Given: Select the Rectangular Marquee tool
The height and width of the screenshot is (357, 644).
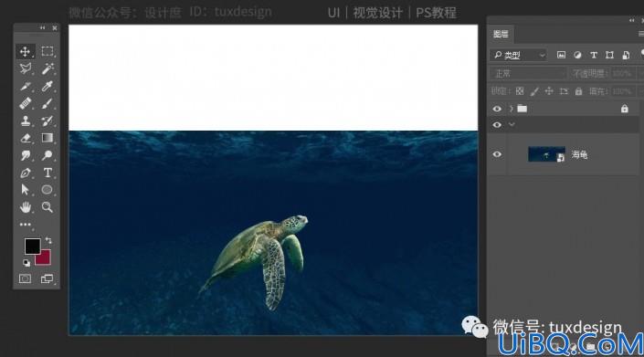Looking at the screenshot, I should tap(48, 51).
